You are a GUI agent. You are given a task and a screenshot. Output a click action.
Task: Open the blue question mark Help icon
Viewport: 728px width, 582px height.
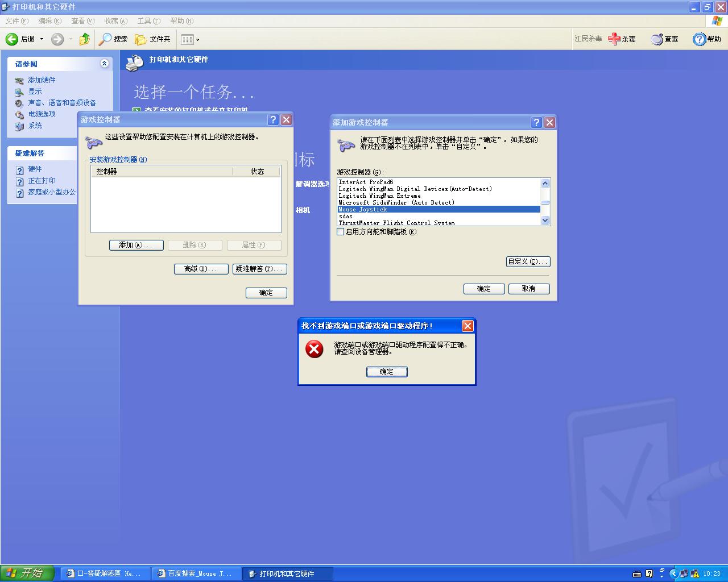point(699,39)
